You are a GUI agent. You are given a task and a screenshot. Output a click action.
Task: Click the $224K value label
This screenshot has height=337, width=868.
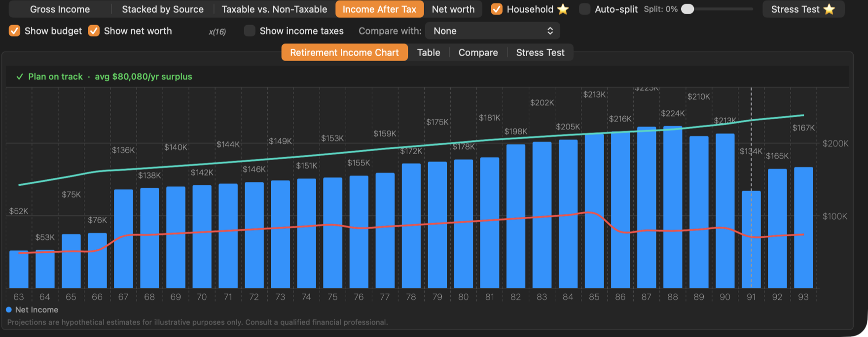pos(673,114)
